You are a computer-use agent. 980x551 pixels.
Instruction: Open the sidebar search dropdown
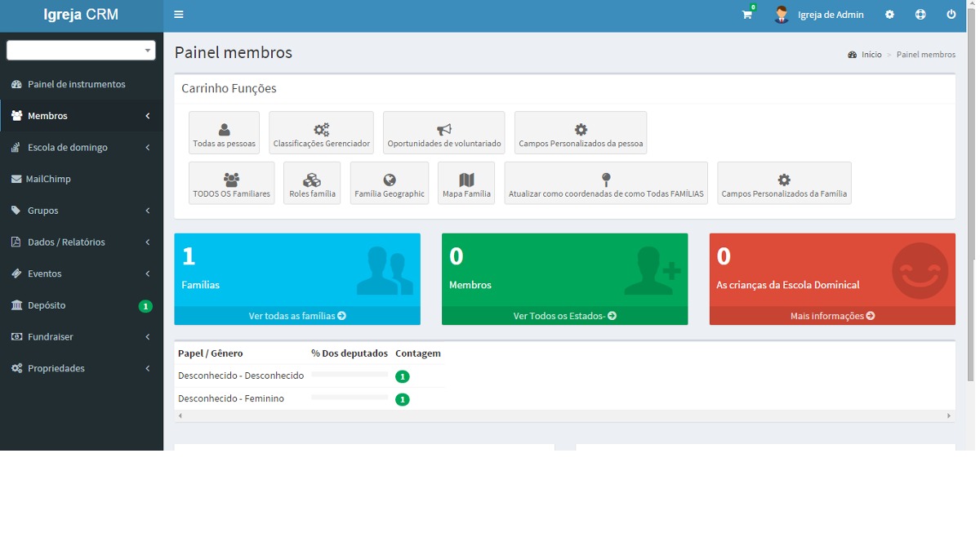coord(81,51)
